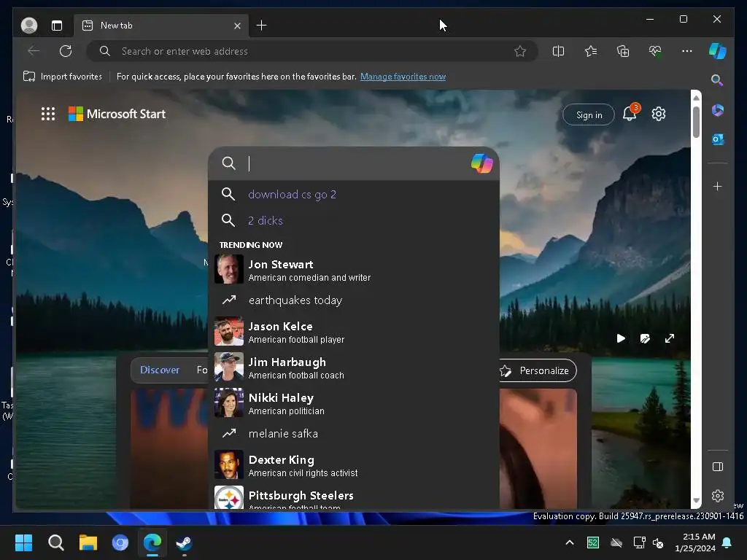Open sidebar settings gear icon
This screenshot has width=747, height=560.
point(718,496)
